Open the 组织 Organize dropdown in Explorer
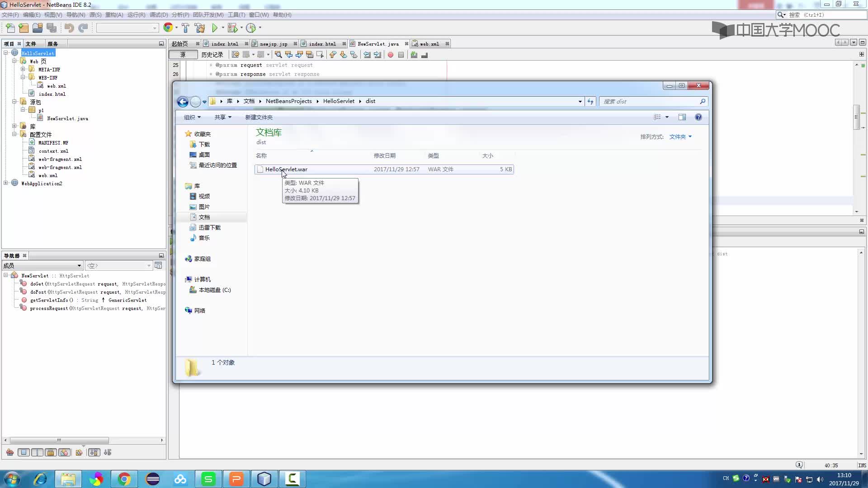 (192, 117)
